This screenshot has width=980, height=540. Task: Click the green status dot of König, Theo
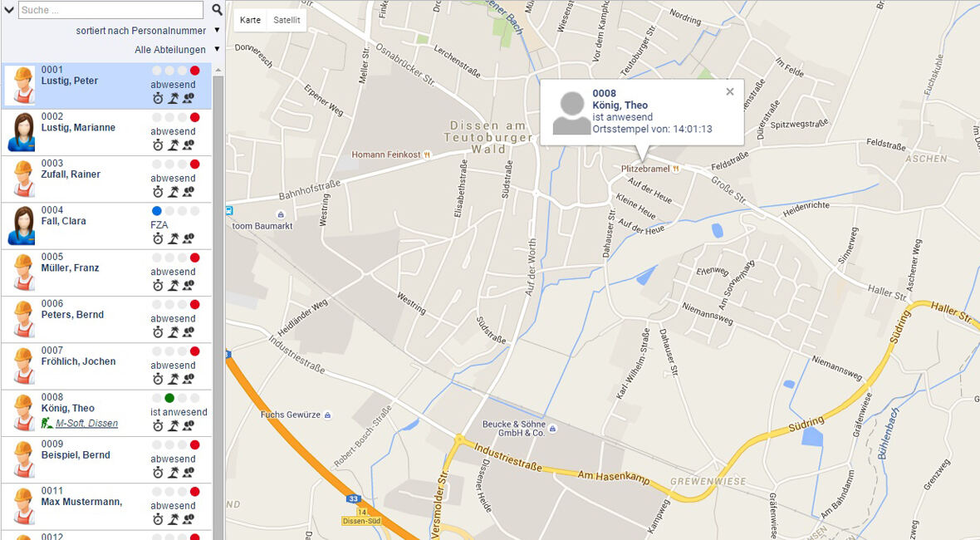coord(169,398)
